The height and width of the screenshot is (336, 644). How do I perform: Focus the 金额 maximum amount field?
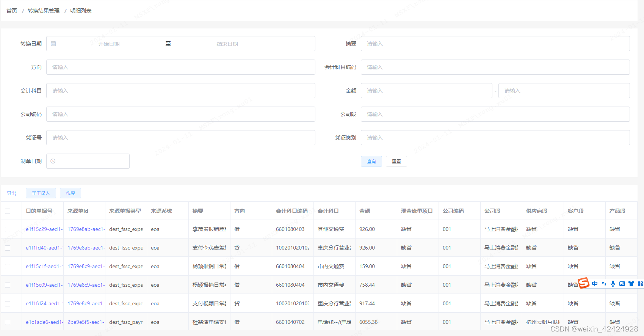coord(564,91)
